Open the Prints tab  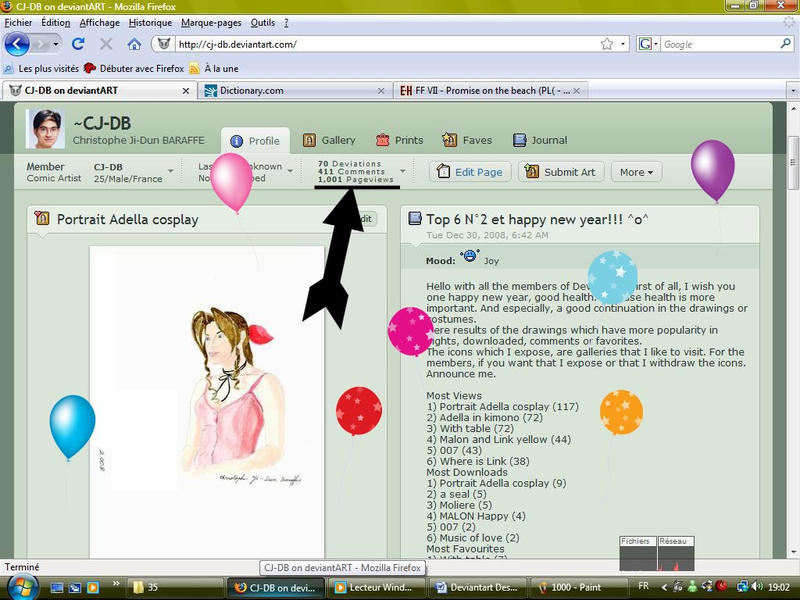[x=399, y=140]
